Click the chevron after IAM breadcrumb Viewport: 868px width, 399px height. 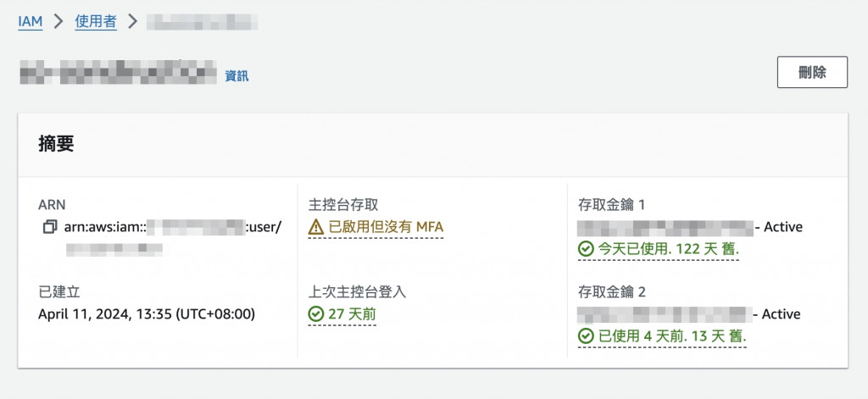coord(58,22)
